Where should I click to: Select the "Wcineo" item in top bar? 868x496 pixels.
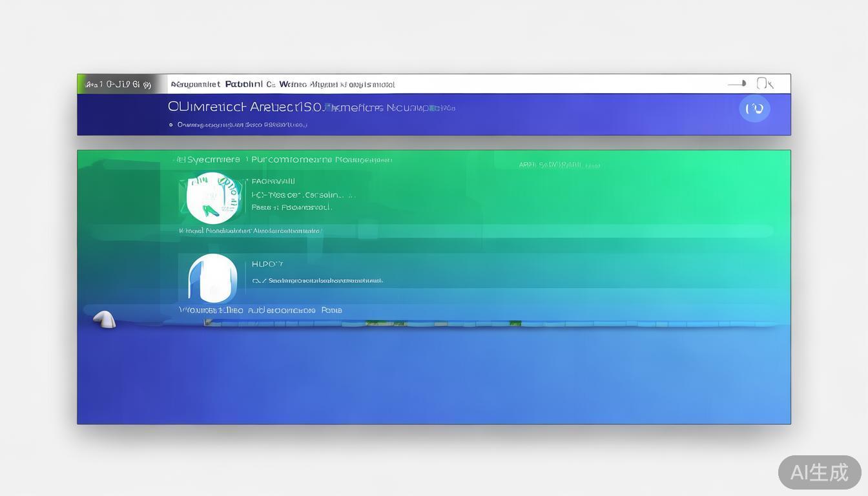pyautogui.click(x=293, y=84)
